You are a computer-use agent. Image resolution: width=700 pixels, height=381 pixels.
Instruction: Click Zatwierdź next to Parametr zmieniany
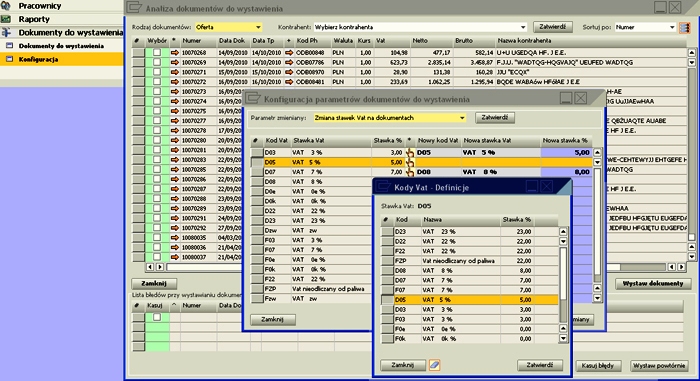click(x=495, y=117)
